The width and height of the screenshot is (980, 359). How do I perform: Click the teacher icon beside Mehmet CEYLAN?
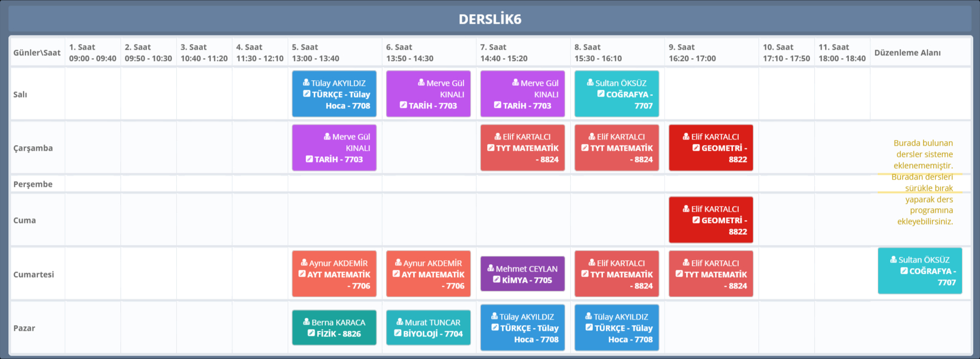pos(491,268)
